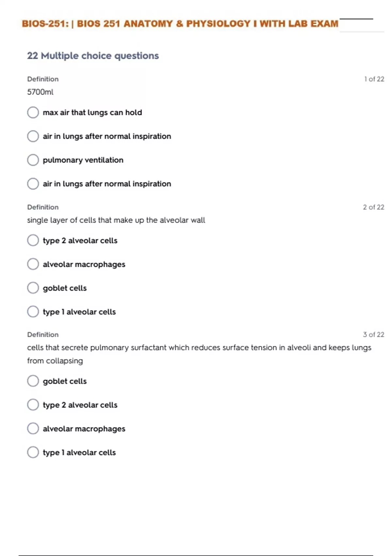
Task: Pick 'goblet cells' for the surfactant question
Action: click(x=33, y=381)
